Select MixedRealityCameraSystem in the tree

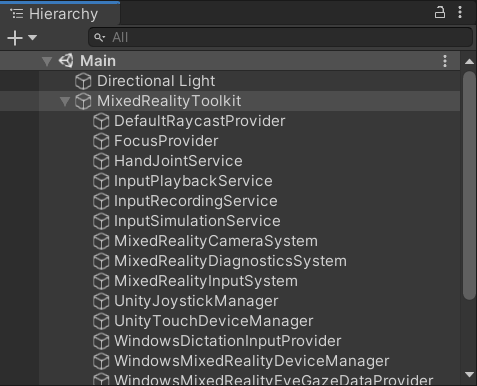(x=216, y=241)
